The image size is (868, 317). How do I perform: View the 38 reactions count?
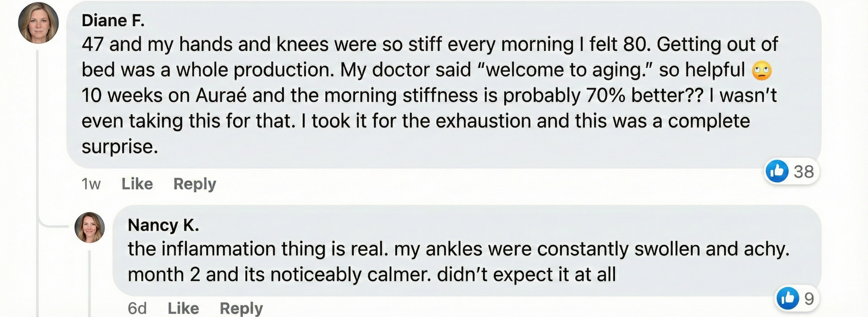803,171
